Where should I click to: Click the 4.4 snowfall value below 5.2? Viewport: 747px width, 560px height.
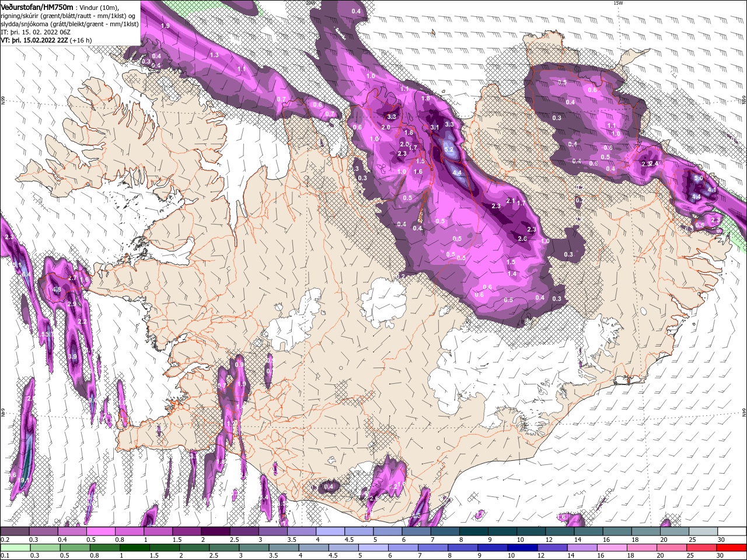pos(457,173)
